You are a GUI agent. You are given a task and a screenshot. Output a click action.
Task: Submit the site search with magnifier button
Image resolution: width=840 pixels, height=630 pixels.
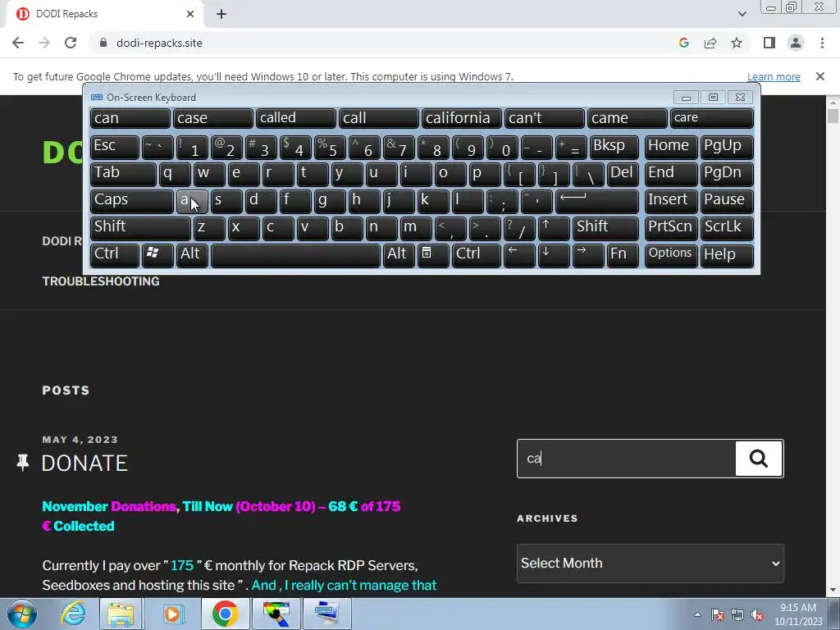click(759, 459)
